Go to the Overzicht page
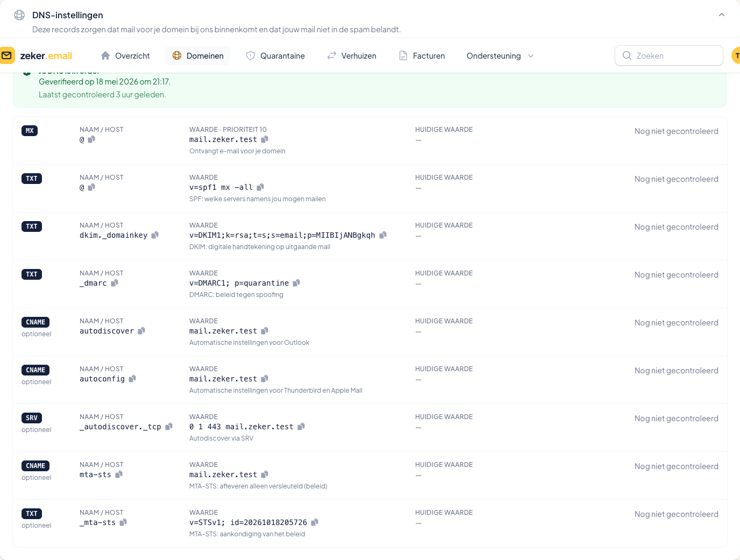740x560 pixels. tap(125, 56)
